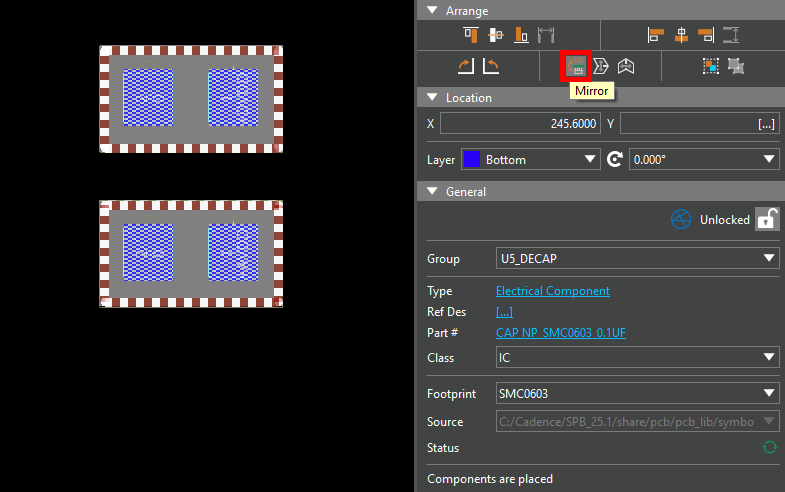Distribute components vertically with equal spacing
Image resolution: width=785 pixels, height=492 pixels.
(x=731, y=35)
